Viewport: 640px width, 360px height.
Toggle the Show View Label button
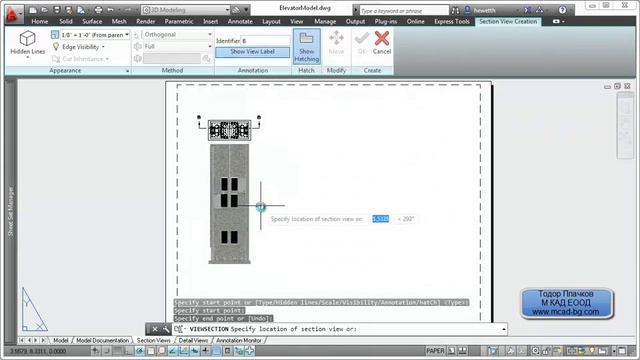tap(253, 52)
